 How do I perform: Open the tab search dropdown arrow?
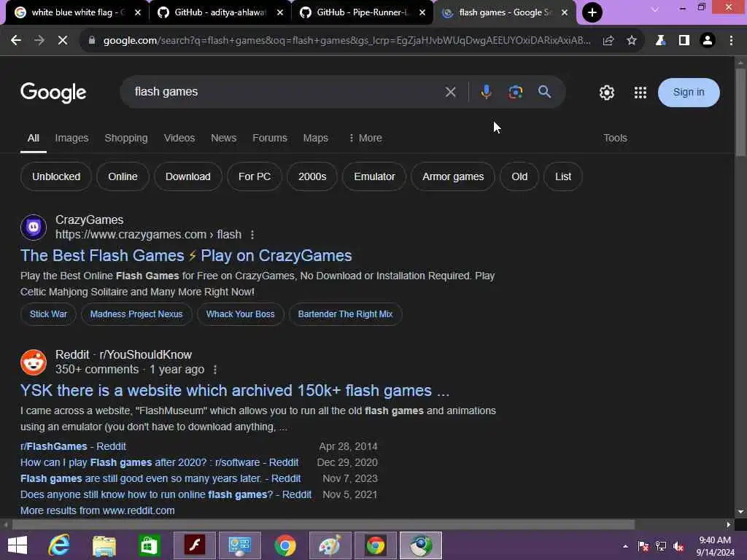click(655, 9)
